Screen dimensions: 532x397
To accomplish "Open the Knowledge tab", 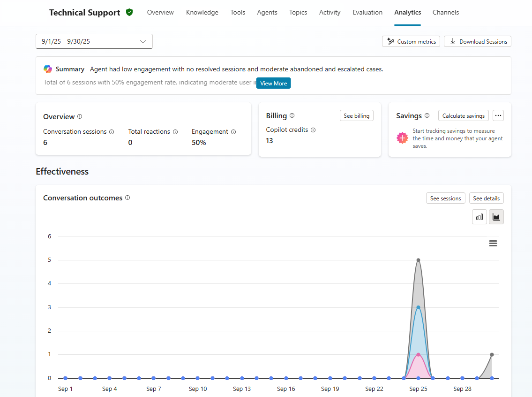I will (x=202, y=13).
